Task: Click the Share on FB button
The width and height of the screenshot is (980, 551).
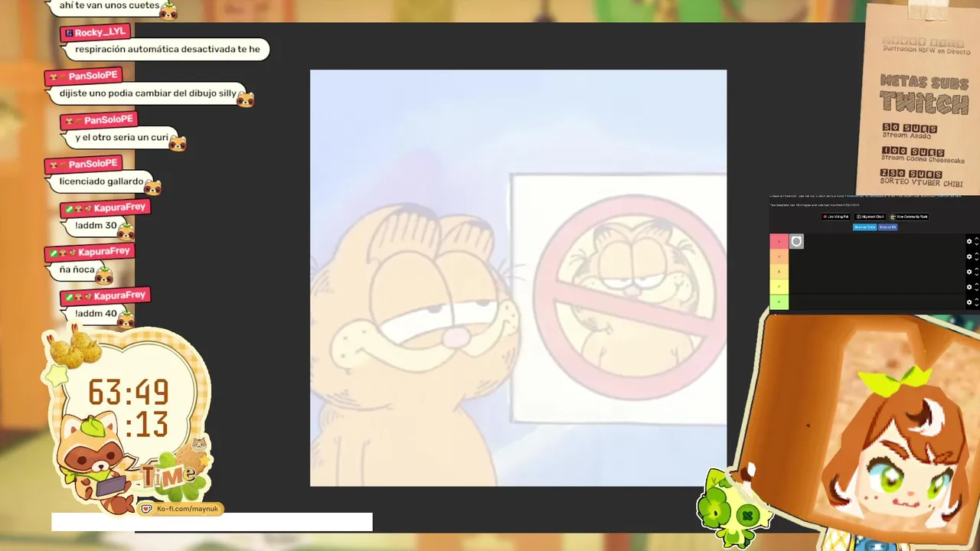Action: pyautogui.click(x=888, y=227)
